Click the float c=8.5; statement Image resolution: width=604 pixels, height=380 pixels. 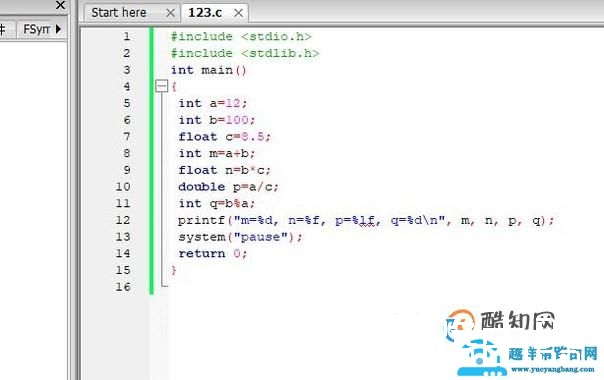click(x=225, y=137)
